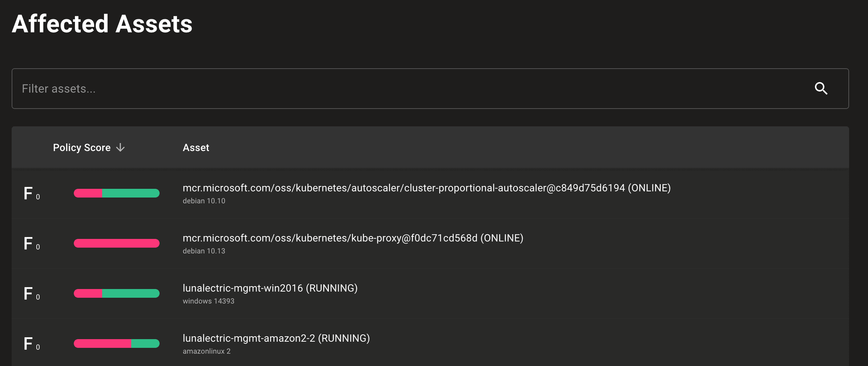Open the lunalectric-mgmt-amazon2-2 asset
This screenshot has width=868, height=366.
coord(276,338)
